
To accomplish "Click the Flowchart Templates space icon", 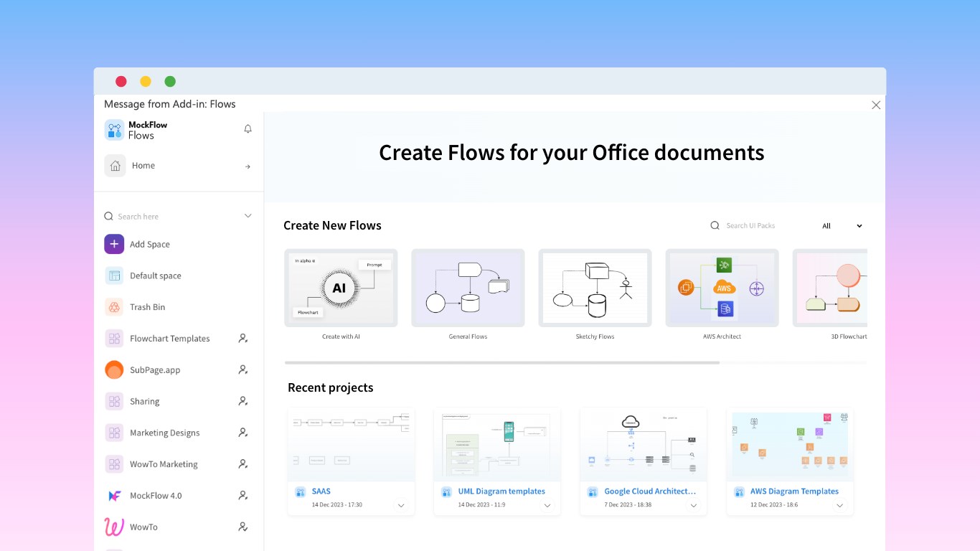I will (x=114, y=339).
